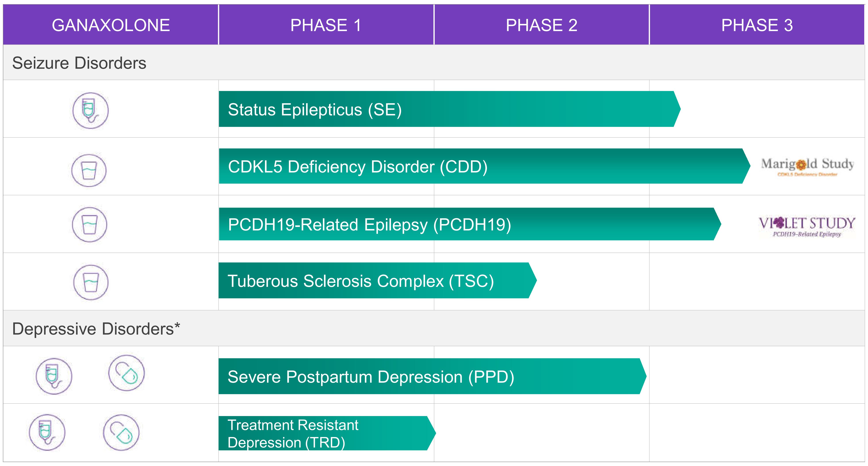Select the PHASE 3 column header

[757, 25]
